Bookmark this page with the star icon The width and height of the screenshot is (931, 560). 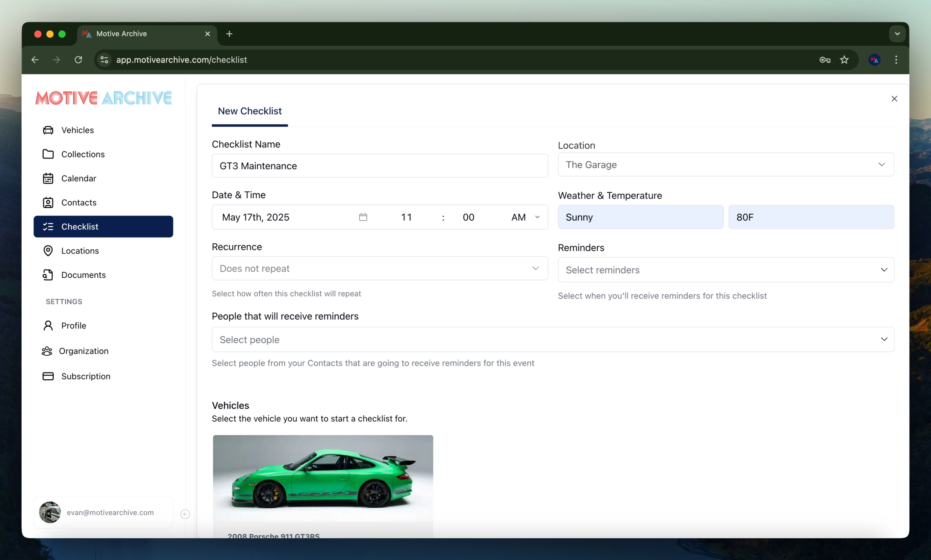point(844,60)
